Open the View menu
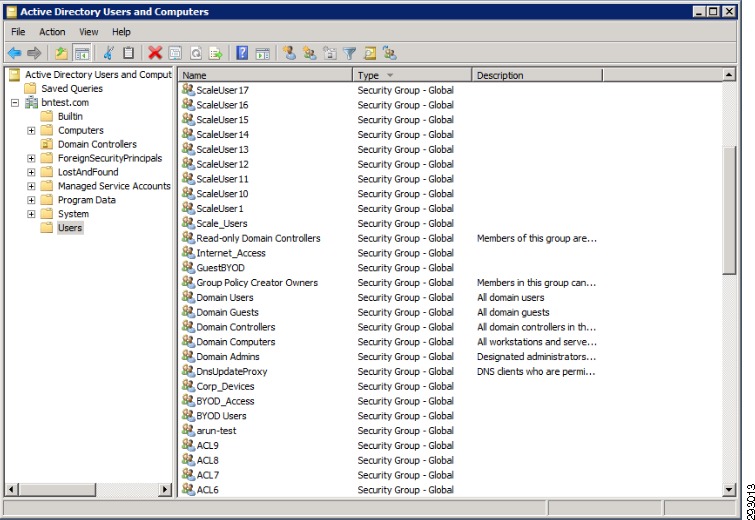755x520 pixels. point(89,32)
